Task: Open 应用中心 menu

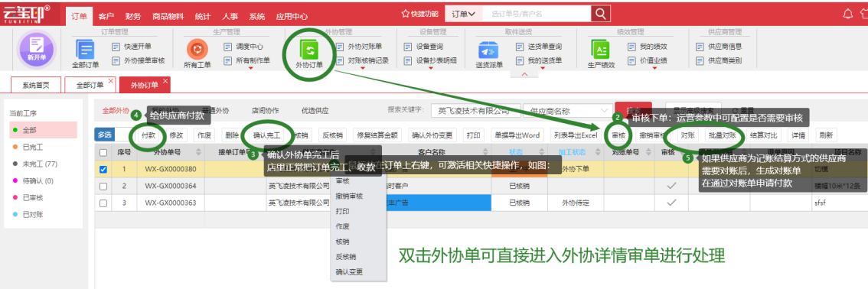Action: (292, 17)
